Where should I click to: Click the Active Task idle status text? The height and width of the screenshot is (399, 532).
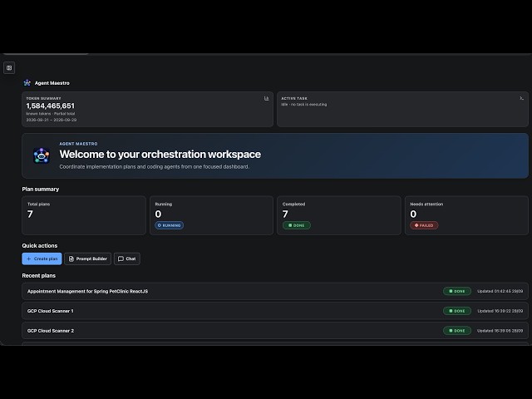coord(304,105)
